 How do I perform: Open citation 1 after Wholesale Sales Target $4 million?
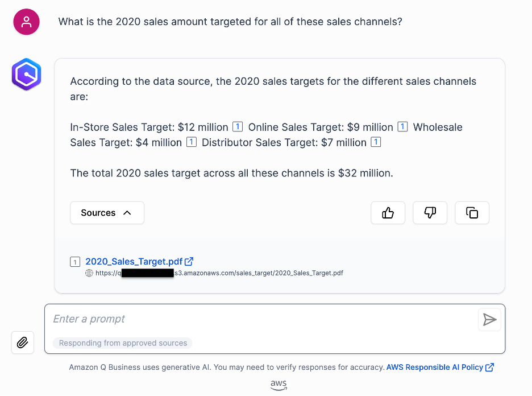(x=192, y=142)
